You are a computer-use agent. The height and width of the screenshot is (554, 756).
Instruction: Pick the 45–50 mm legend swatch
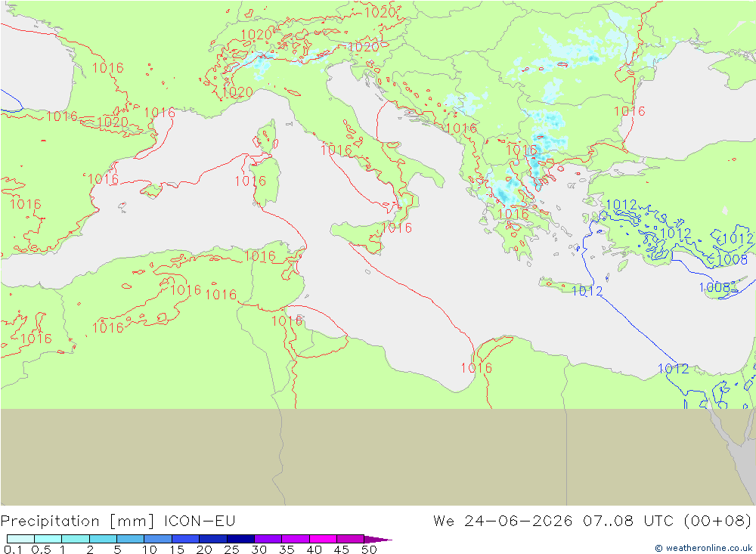[351, 539]
